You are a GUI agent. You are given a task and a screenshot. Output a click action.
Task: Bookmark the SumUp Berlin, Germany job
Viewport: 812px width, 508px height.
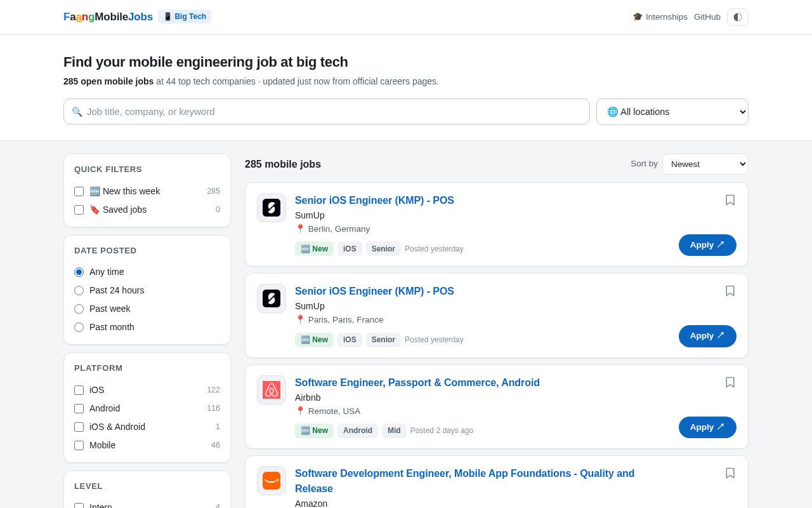click(x=730, y=200)
